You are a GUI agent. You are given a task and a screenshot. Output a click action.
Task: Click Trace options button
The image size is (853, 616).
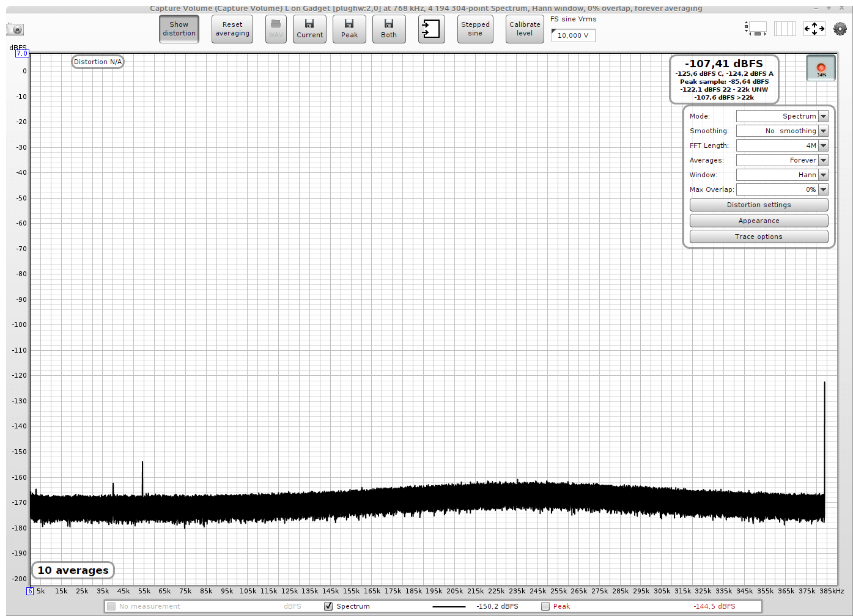tap(759, 237)
